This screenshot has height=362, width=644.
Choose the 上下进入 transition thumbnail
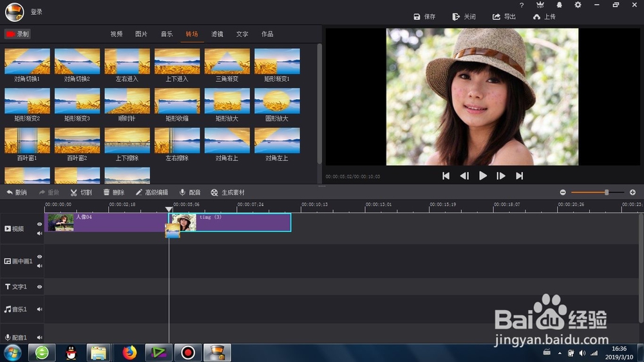177,61
